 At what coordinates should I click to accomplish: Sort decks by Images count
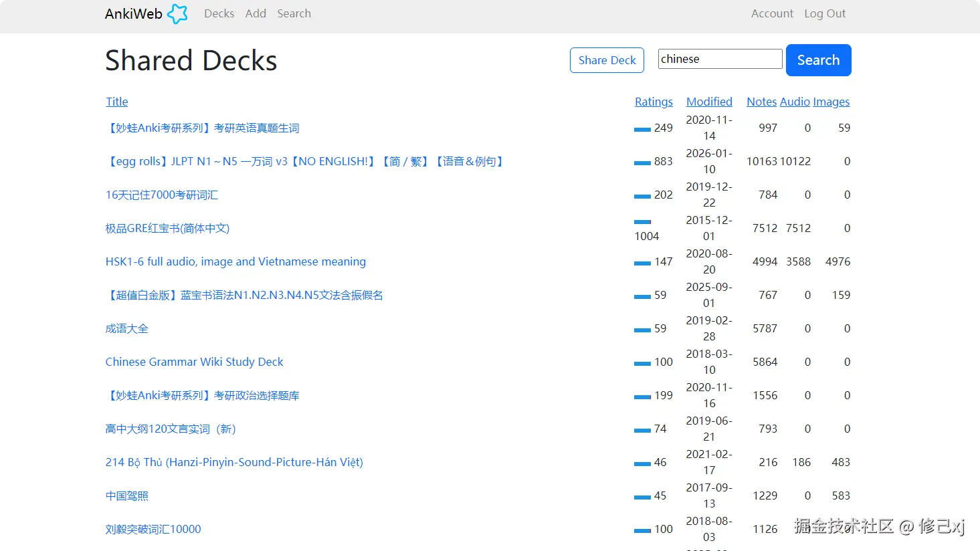[831, 102]
